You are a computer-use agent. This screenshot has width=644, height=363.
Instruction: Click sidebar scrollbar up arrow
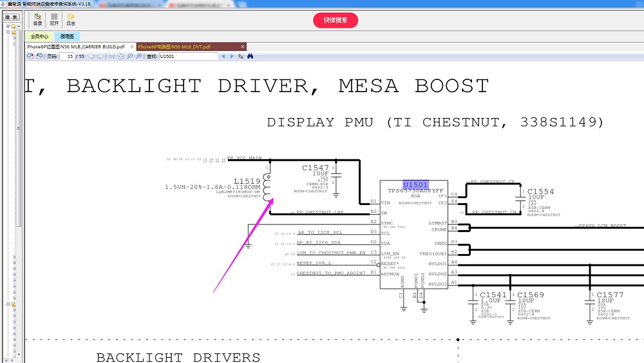click(19, 26)
